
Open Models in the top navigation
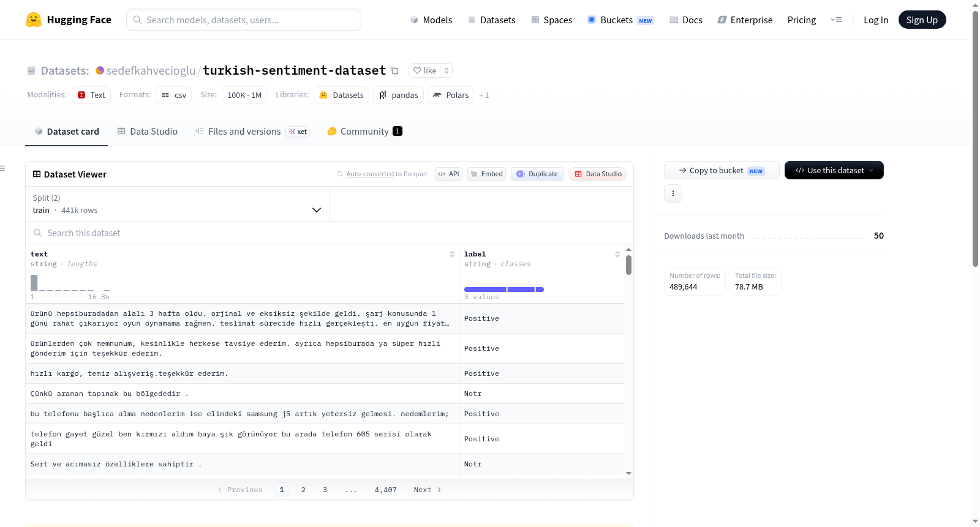coord(431,20)
